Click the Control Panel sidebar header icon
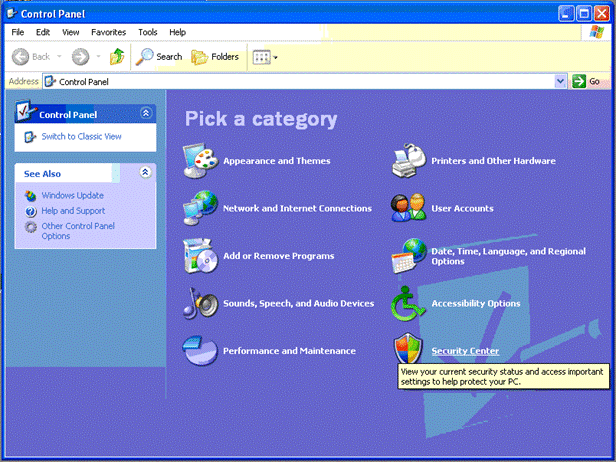Screen dimensions: 616x462 pyautogui.click(x=25, y=111)
